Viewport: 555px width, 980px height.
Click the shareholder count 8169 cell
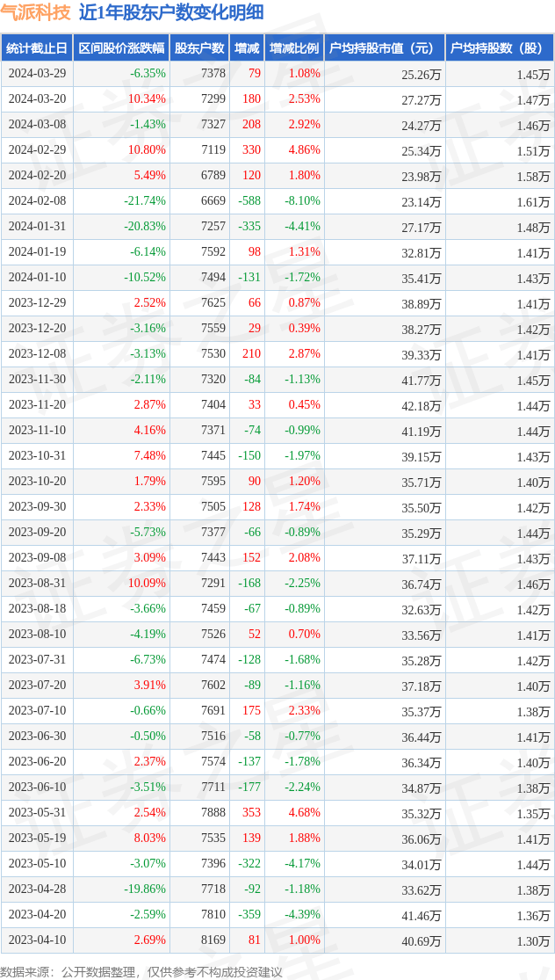point(213,940)
